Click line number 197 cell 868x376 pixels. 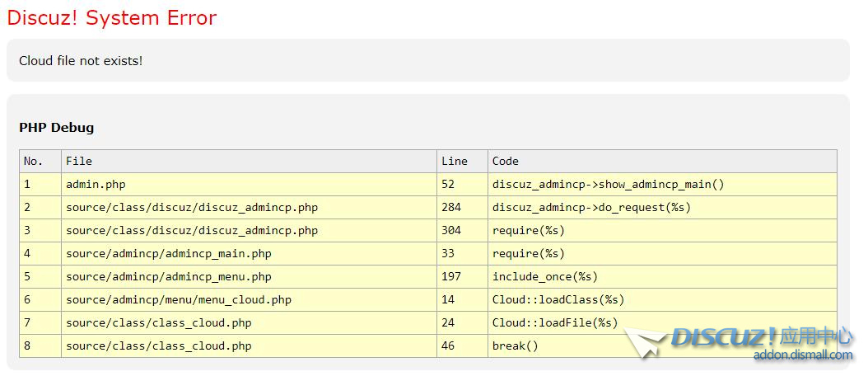coord(451,276)
